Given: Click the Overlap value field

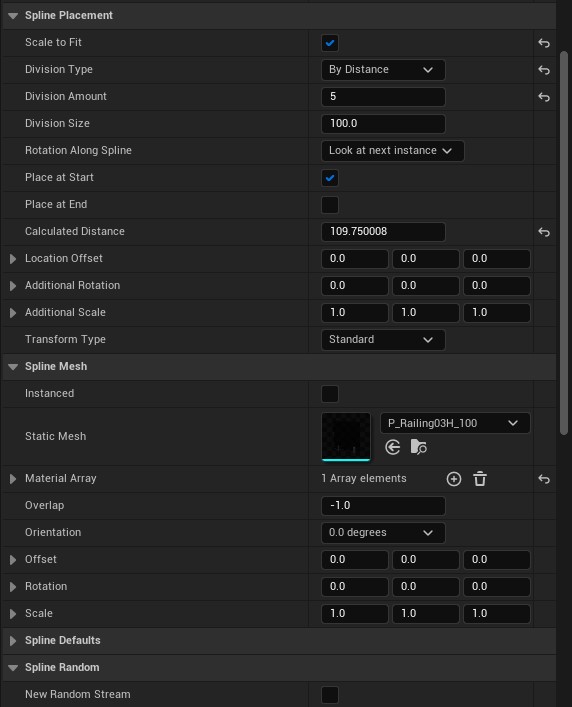Looking at the screenshot, I should tap(383, 505).
